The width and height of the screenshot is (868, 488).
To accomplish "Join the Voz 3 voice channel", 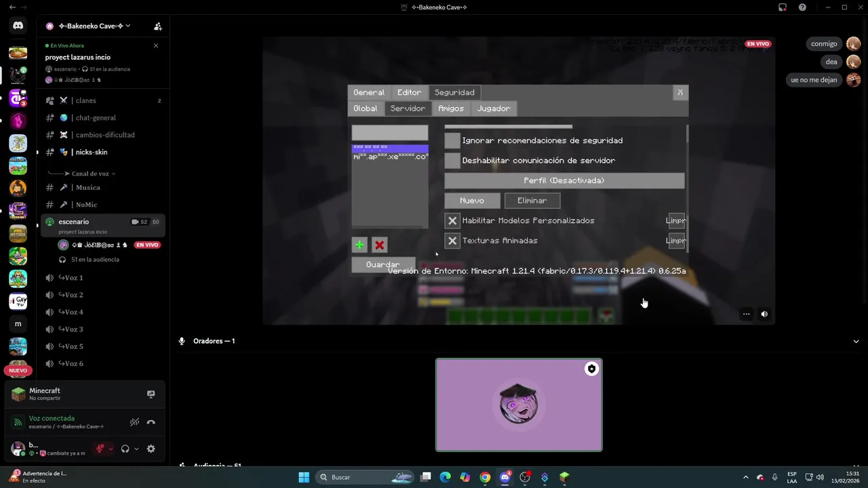I will pos(103,329).
